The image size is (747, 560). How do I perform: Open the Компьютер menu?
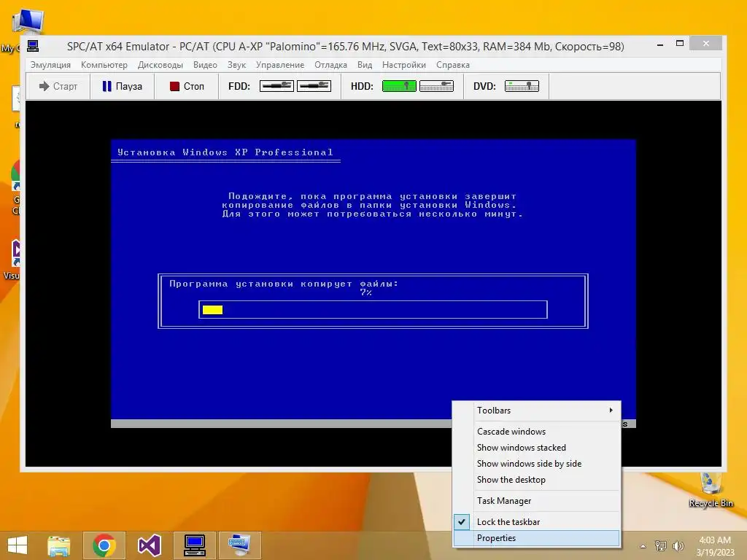click(x=104, y=65)
